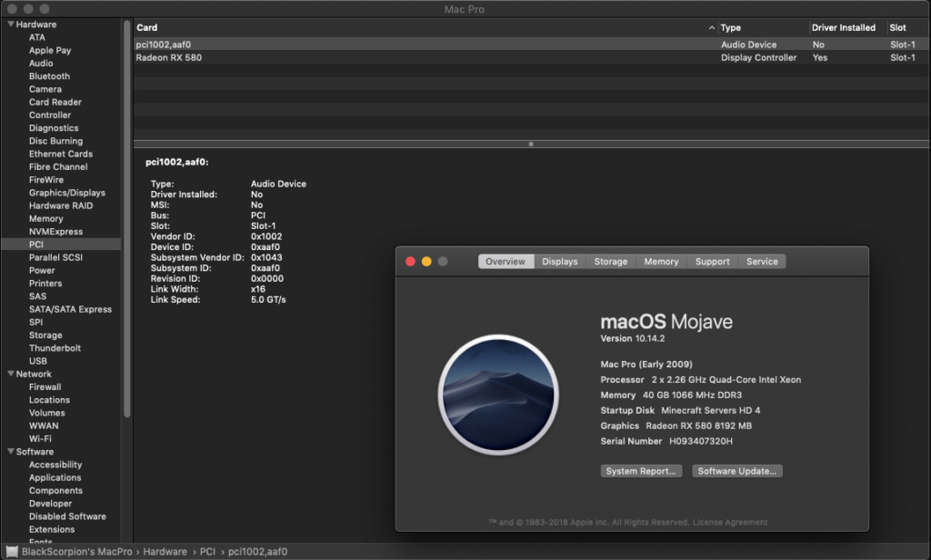Collapse the Network section triangle
The image size is (931, 560).
(x=11, y=375)
